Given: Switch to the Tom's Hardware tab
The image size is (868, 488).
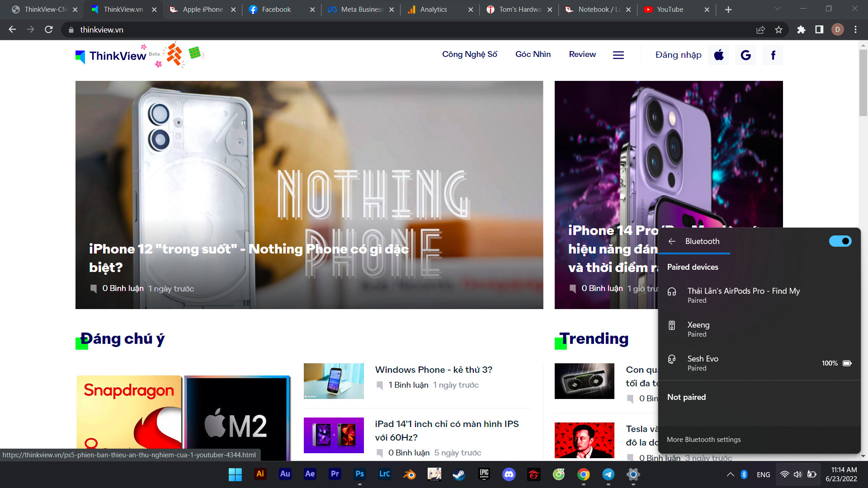Looking at the screenshot, I should click(x=520, y=9).
